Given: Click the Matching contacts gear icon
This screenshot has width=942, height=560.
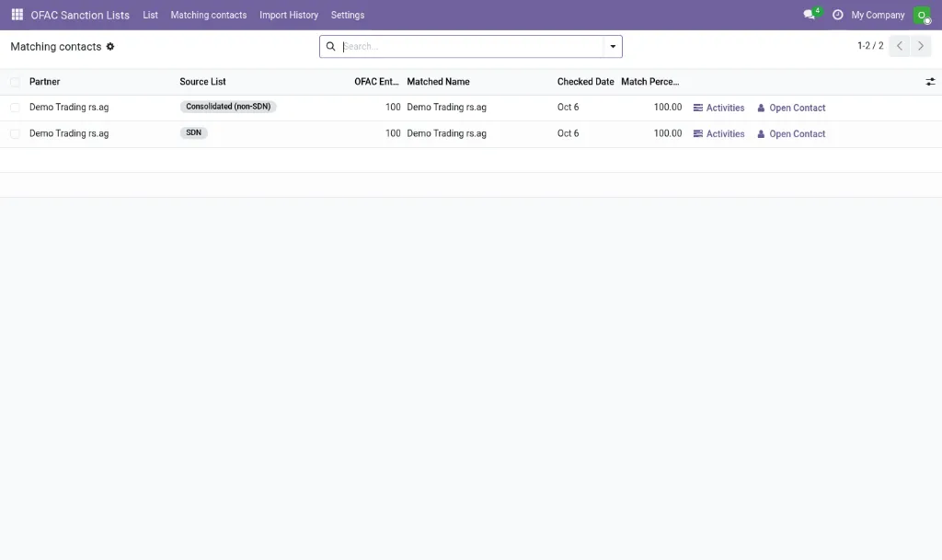Looking at the screenshot, I should (110, 46).
